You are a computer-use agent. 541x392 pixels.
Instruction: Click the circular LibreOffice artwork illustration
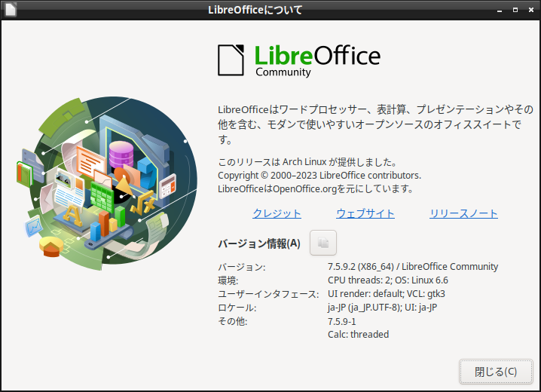[x=108, y=183]
